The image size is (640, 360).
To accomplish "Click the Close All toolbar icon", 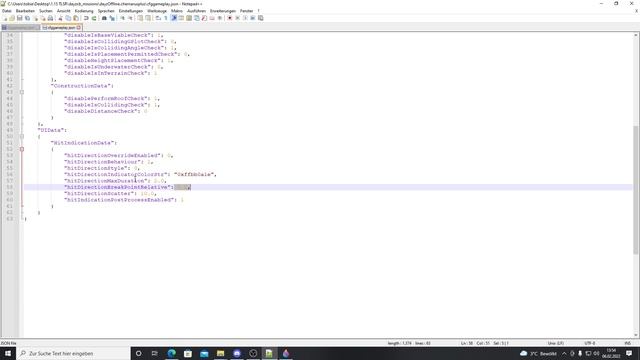I will click(x=43, y=18).
